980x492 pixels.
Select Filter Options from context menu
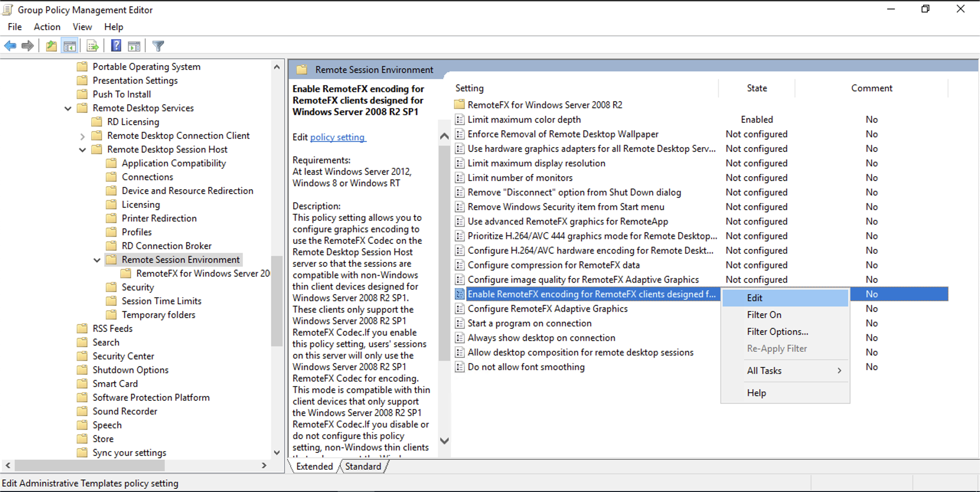click(777, 331)
